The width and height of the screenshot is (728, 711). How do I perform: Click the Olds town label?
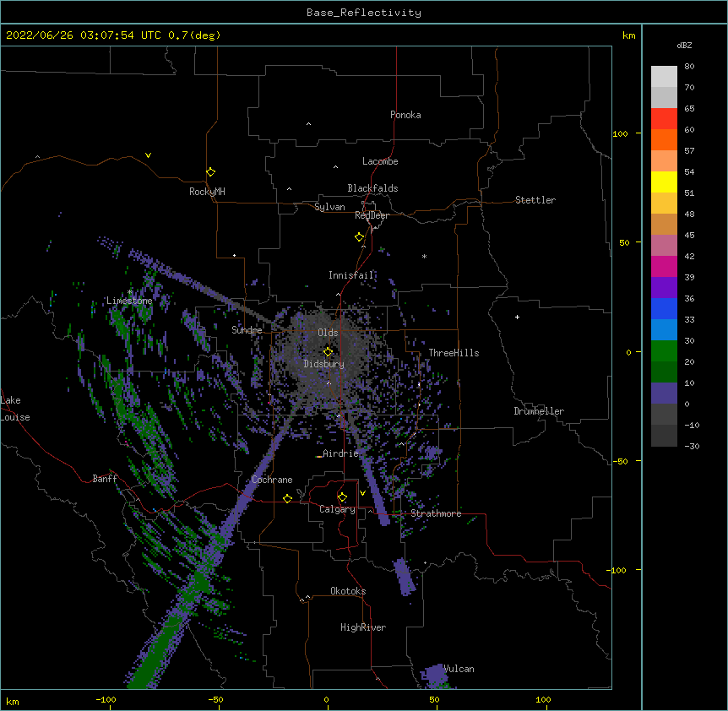[x=328, y=333]
